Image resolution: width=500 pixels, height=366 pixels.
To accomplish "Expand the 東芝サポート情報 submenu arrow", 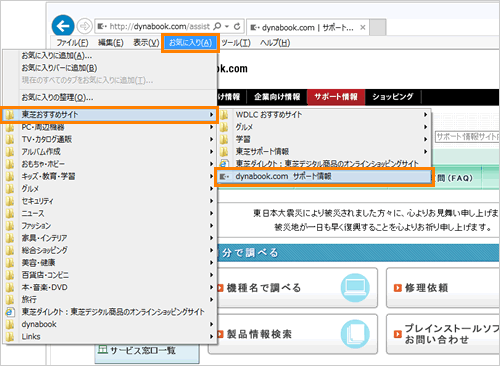I will [x=425, y=152].
